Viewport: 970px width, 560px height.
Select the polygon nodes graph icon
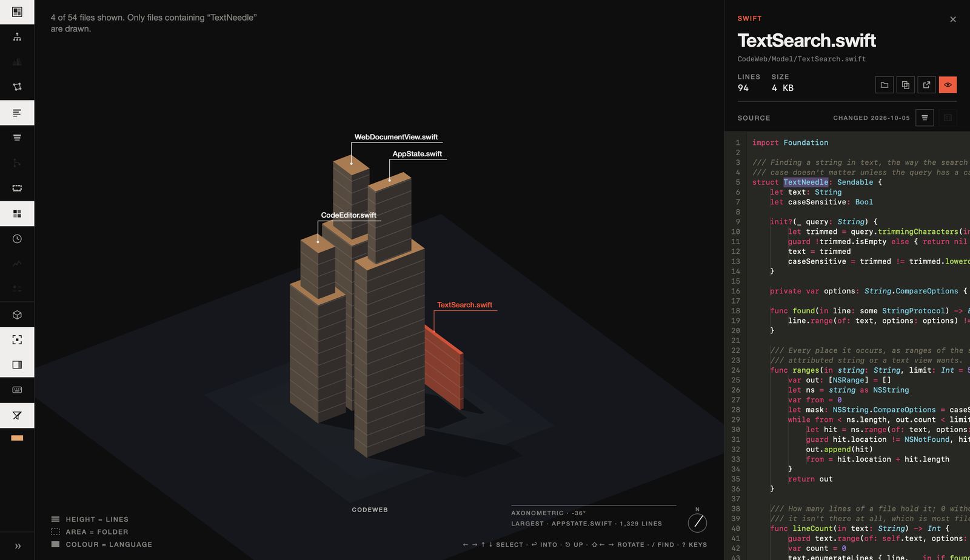click(17, 87)
